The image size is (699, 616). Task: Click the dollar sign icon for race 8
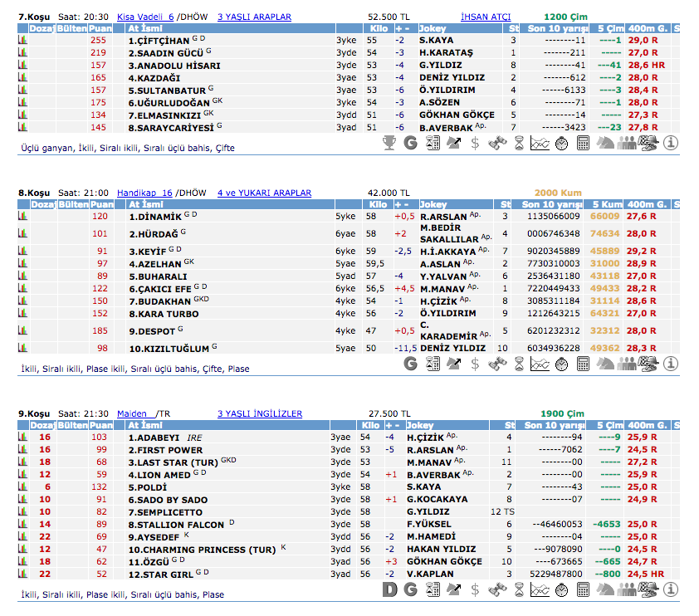point(475,364)
